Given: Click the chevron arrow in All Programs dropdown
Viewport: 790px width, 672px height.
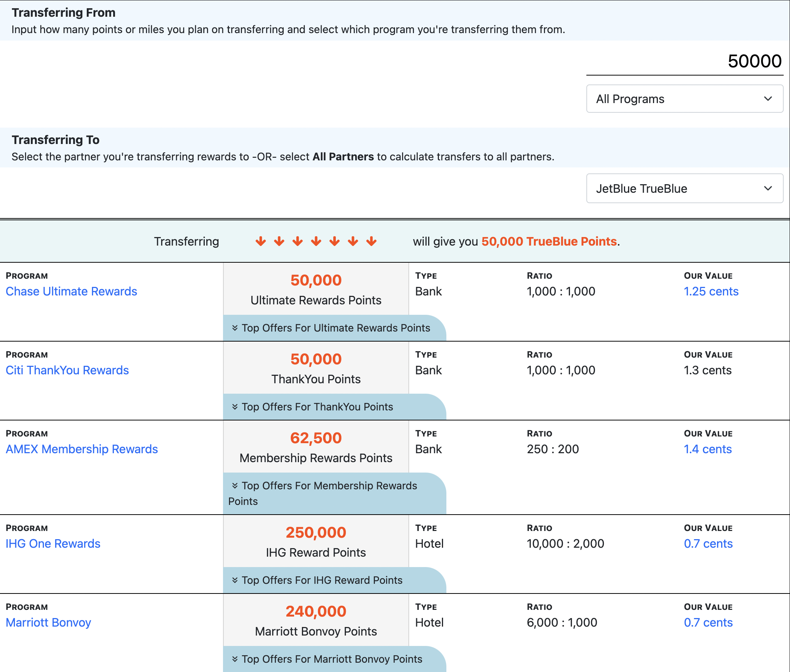Looking at the screenshot, I should click(x=768, y=99).
